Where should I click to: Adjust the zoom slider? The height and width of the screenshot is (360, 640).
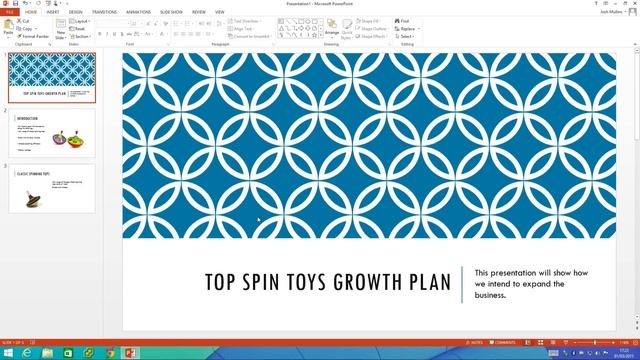coord(595,342)
